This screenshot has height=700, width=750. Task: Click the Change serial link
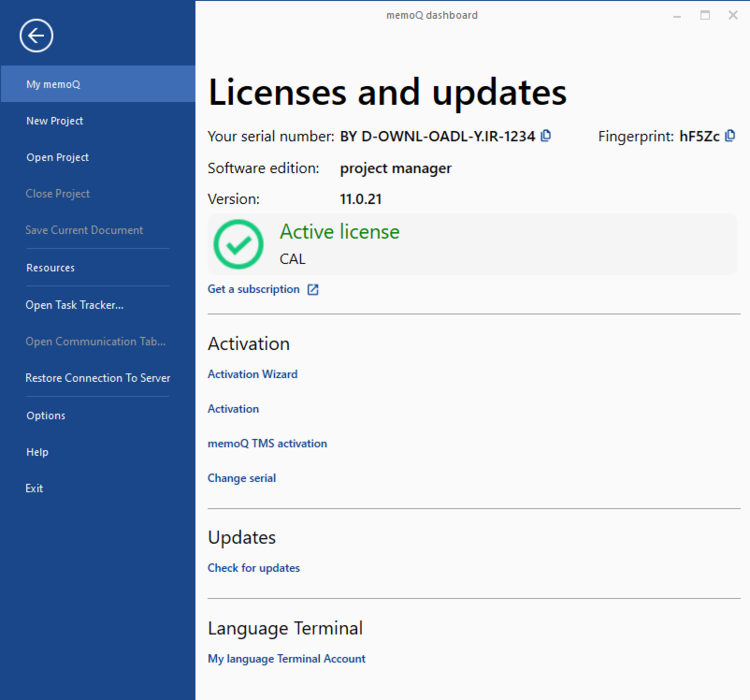coord(241,478)
